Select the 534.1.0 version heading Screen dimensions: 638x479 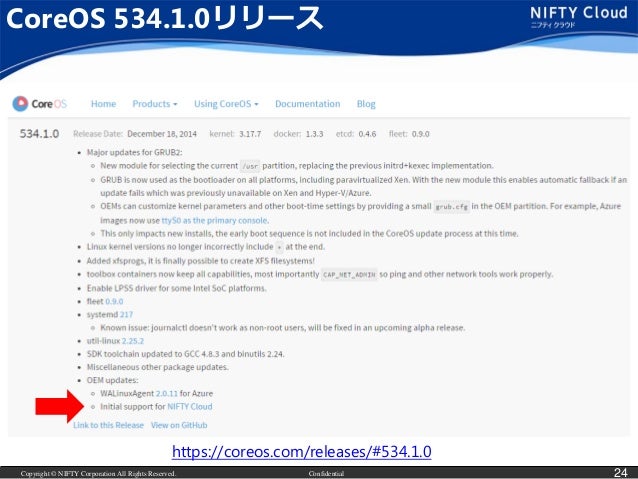(39, 134)
